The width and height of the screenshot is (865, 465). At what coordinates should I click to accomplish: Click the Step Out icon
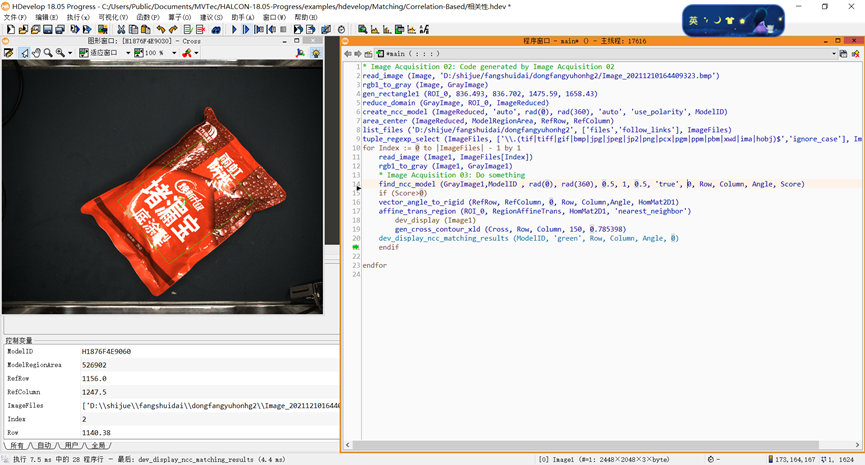(x=271, y=29)
